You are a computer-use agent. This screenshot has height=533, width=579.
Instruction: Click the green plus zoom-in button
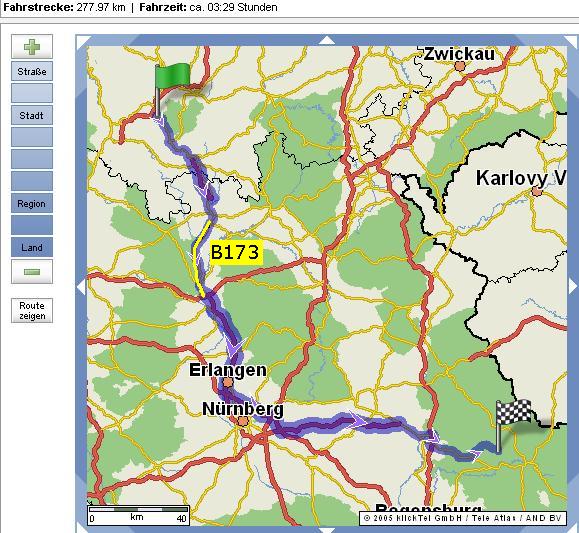click(x=32, y=47)
